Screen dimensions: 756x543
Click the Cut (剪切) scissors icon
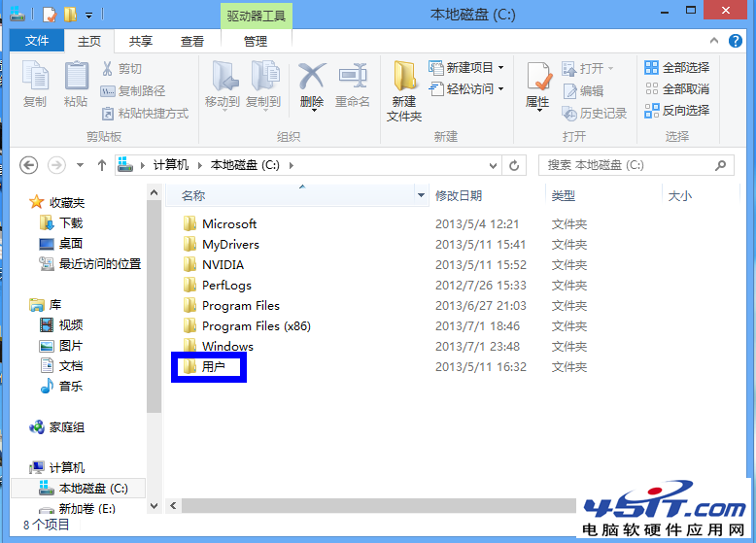pos(107,68)
